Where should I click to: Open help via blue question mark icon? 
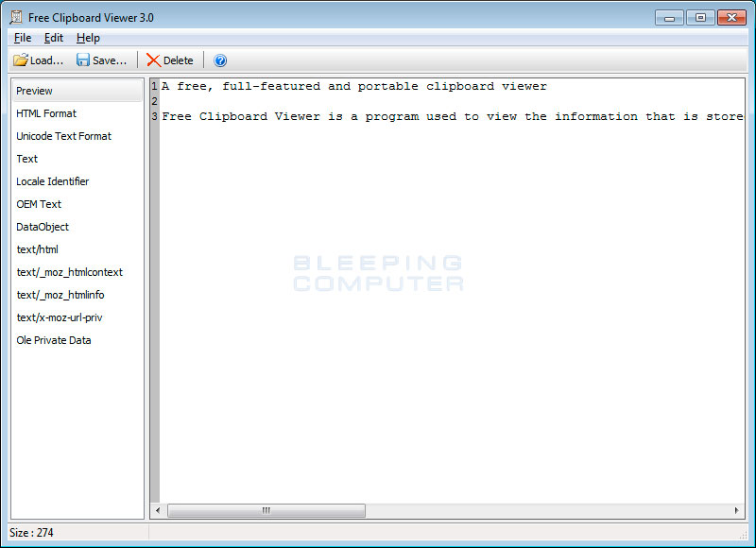[220, 60]
